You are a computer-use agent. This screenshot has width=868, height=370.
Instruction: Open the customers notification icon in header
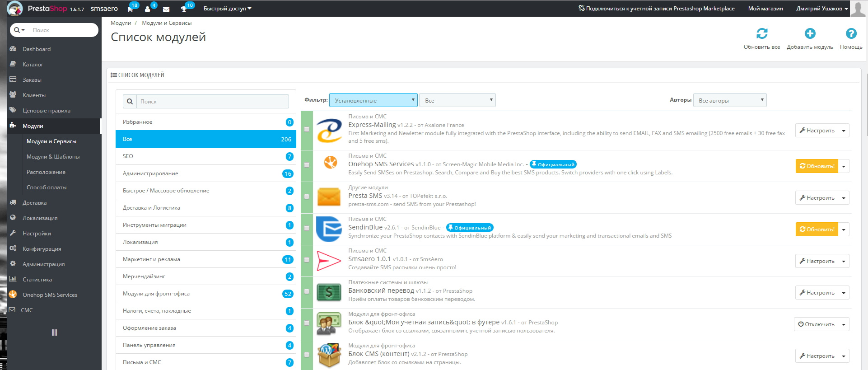[x=148, y=9]
